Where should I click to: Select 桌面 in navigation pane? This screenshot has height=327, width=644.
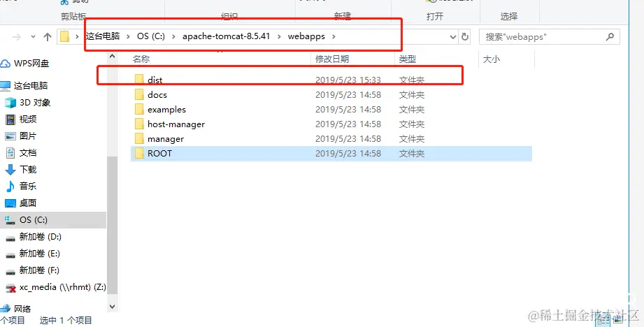[28, 203]
